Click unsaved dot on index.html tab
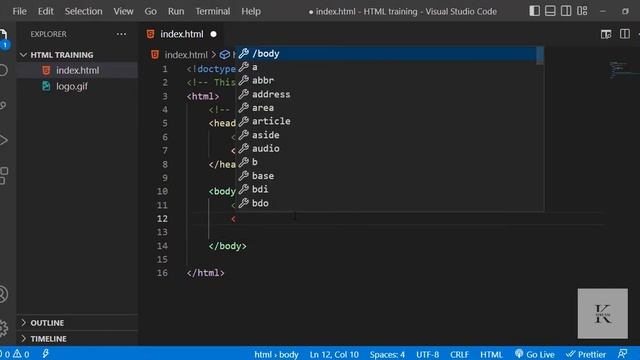The image size is (640, 360). [213, 34]
